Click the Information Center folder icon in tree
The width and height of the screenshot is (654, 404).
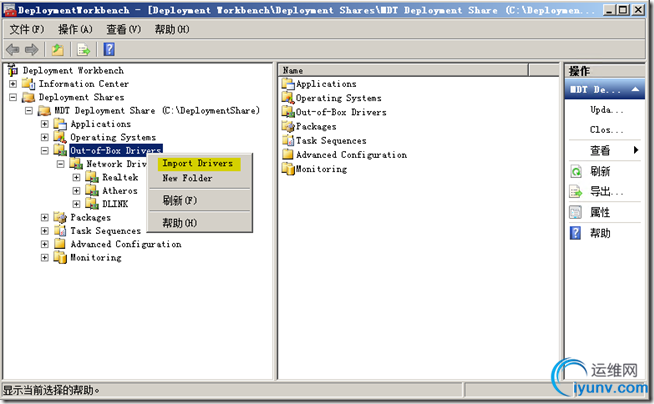(28, 83)
